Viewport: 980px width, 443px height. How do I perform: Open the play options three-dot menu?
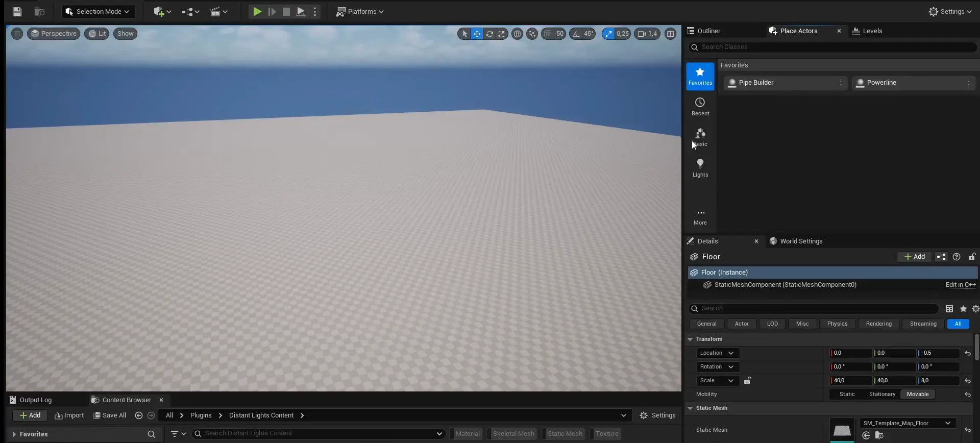coord(315,11)
